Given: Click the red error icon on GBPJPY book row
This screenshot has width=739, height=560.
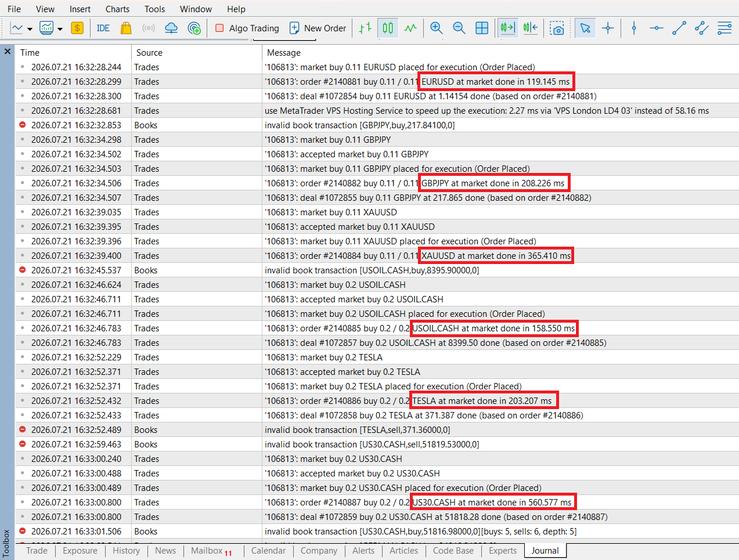Looking at the screenshot, I should [23, 125].
